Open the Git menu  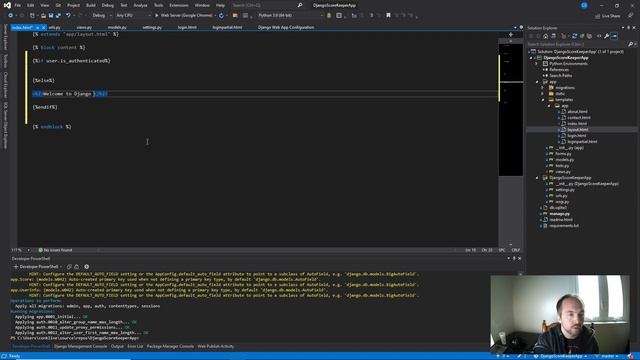(x=58, y=5)
